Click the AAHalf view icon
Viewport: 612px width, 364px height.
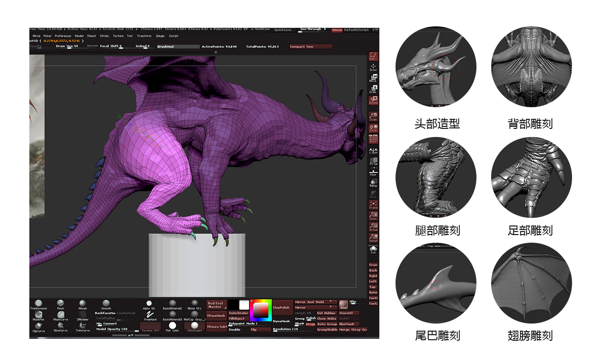point(373,238)
